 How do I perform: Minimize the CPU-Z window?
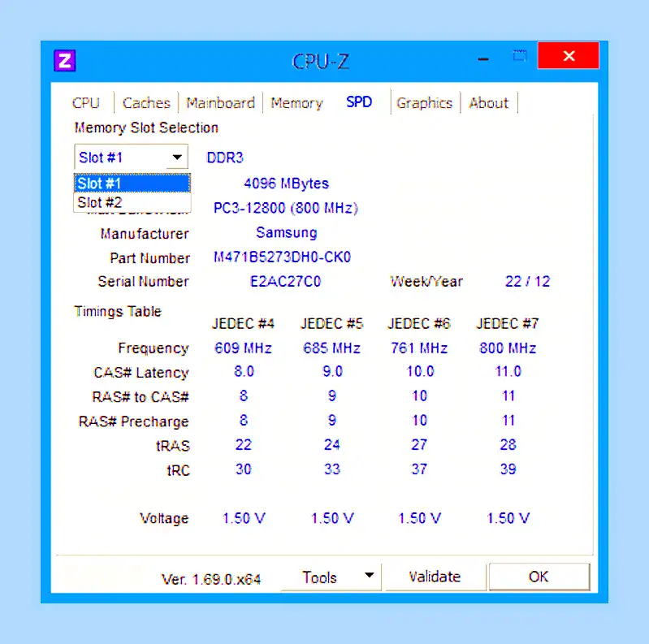click(483, 59)
